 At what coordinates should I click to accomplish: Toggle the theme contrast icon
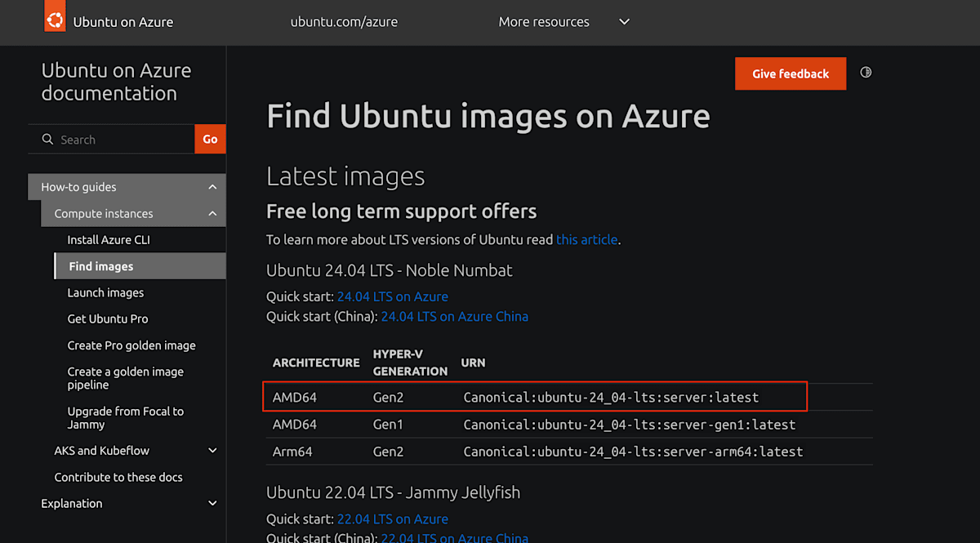coord(866,73)
